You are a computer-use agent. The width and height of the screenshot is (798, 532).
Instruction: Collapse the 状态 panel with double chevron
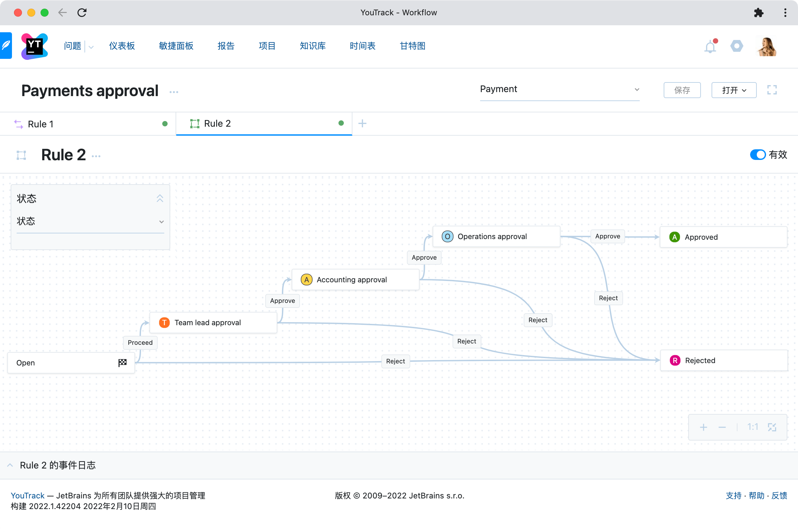(x=160, y=198)
